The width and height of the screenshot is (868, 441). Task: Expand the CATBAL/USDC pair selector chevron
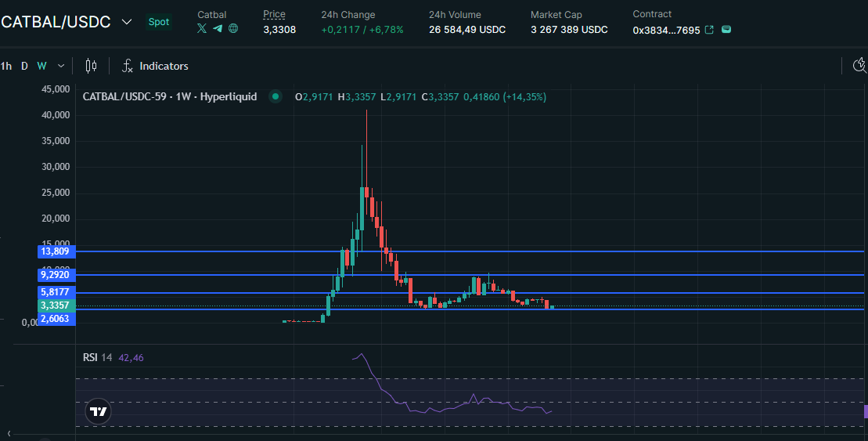(127, 22)
